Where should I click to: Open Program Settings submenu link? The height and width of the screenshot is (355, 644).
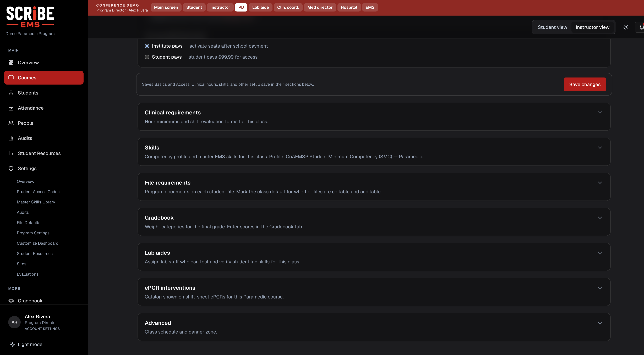(x=33, y=233)
